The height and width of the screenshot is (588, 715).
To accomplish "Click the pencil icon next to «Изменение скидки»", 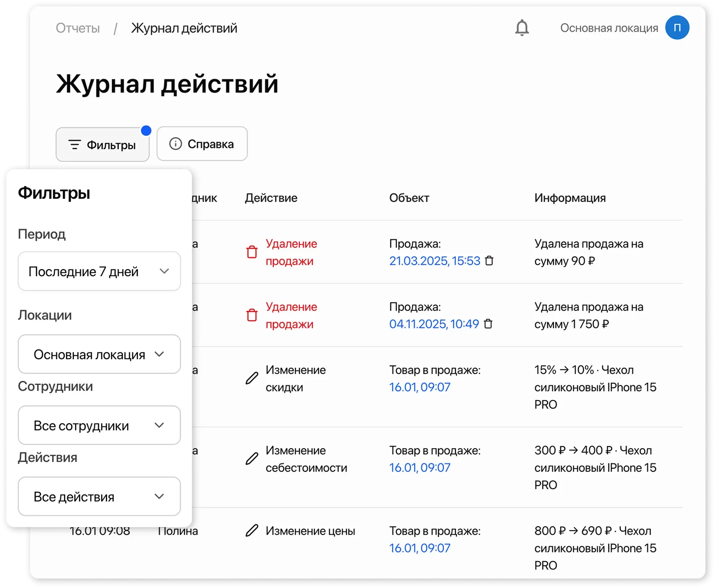I will pyautogui.click(x=252, y=379).
